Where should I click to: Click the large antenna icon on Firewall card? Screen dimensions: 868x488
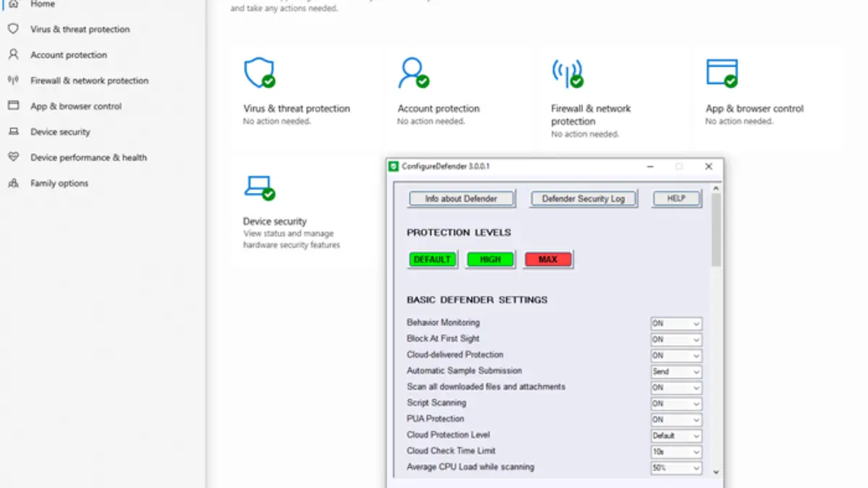click(x=567, y=73)
